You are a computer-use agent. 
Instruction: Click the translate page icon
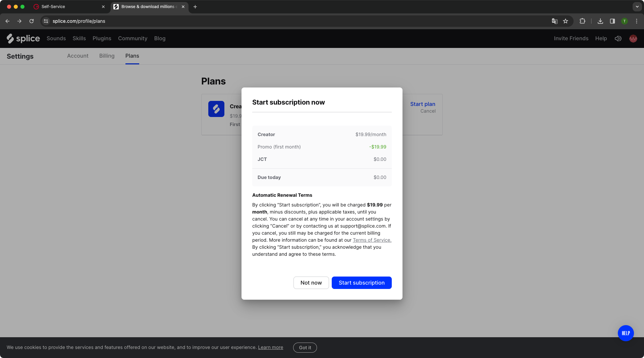coord(555,21)
